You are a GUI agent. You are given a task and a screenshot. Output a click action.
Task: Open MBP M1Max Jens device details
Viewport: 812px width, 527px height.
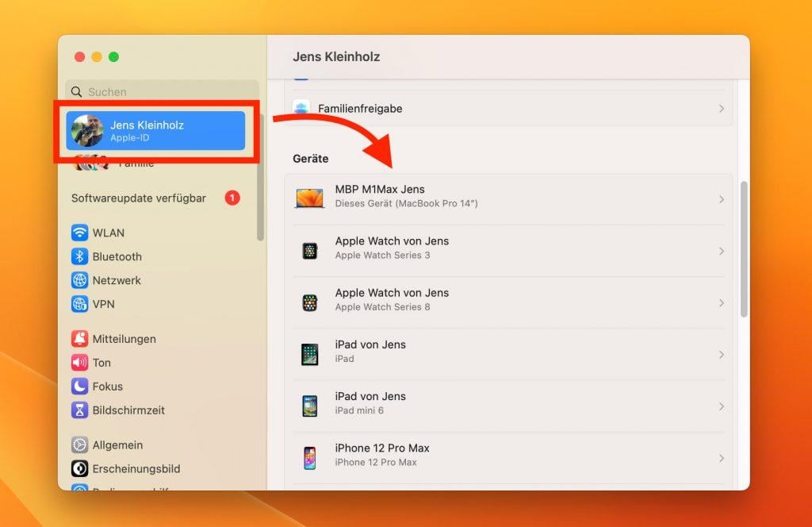point(508,199)
